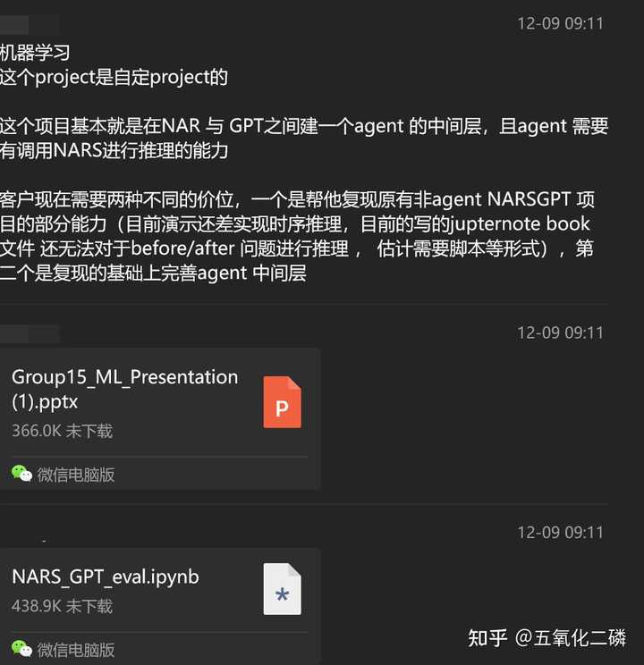The image size is (644, 665).
Task: Open the PowerPoint file icon for Group15_ML_Presentation
Action: tap(282, 402)
